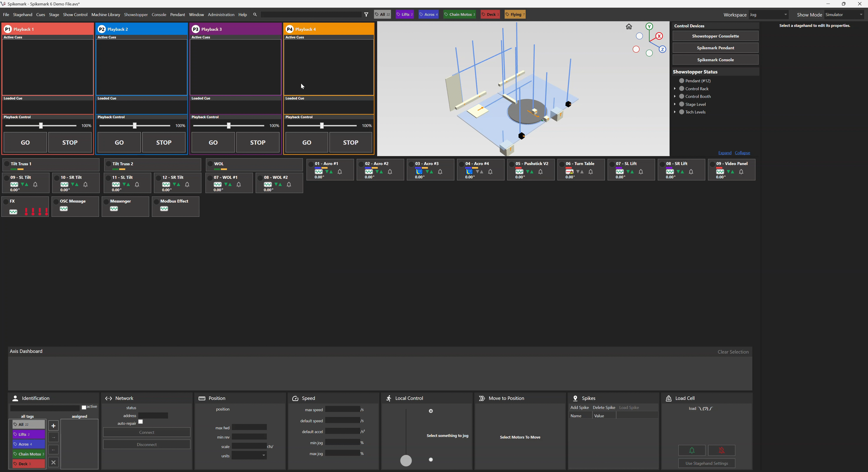Click the X remove-tag button in Identification
Image resolution: width=868 pixels, height=472 pixels.
[53, 462]
